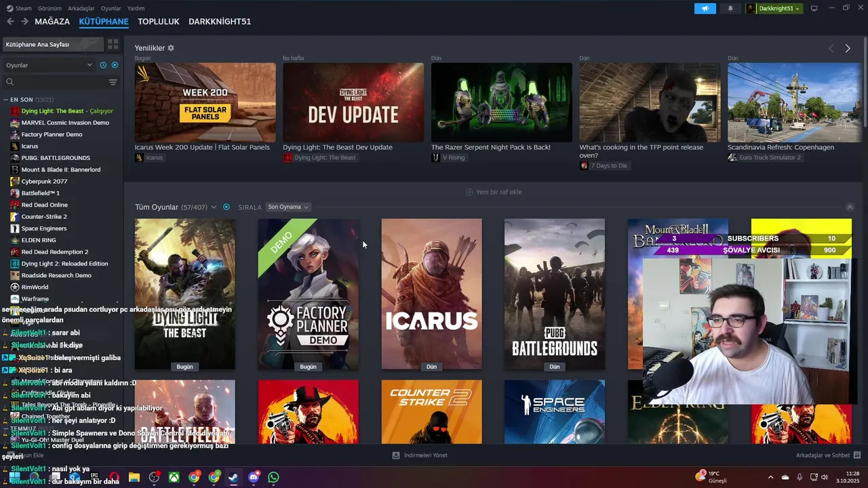The width and height of the screenshot is (868, 488).
Task: Open the Darkknight51 account dropdown
Action: pyautogui.click(x=774, y=8)
